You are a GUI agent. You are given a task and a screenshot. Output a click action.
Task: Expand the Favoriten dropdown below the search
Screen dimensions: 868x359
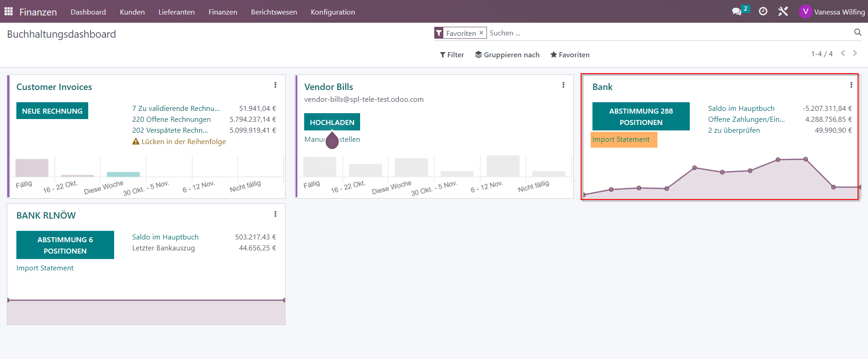point(570,55)
